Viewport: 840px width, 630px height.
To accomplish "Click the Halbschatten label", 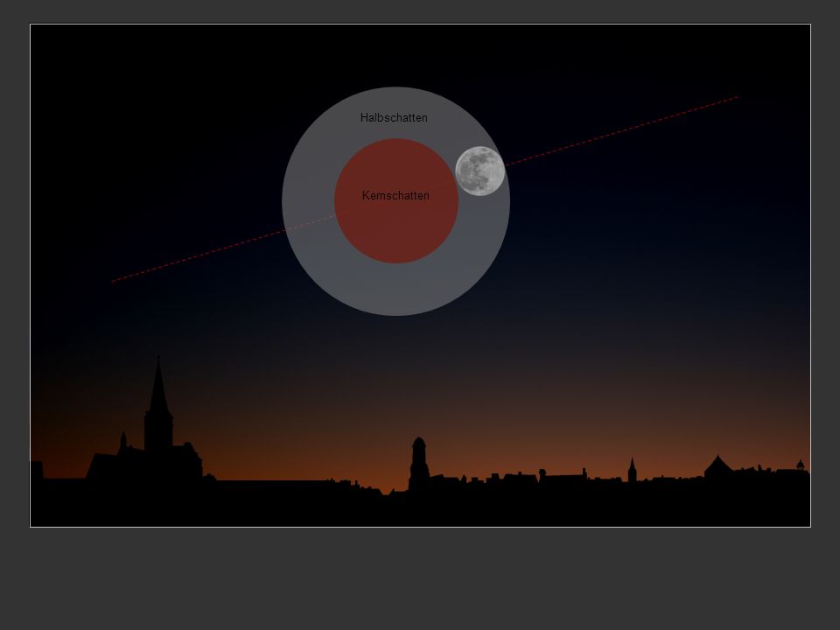I will point(394,117).
